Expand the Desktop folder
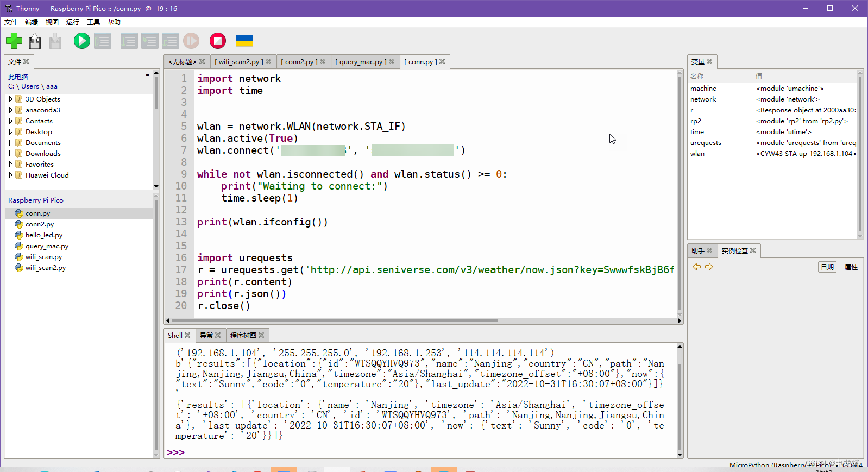The width and height of the screenshot is (868, 472). click(x=10, y=132)
